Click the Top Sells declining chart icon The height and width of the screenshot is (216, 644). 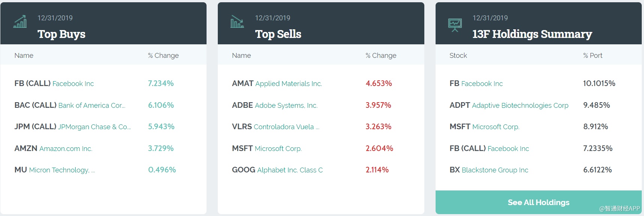coord(237,22)
